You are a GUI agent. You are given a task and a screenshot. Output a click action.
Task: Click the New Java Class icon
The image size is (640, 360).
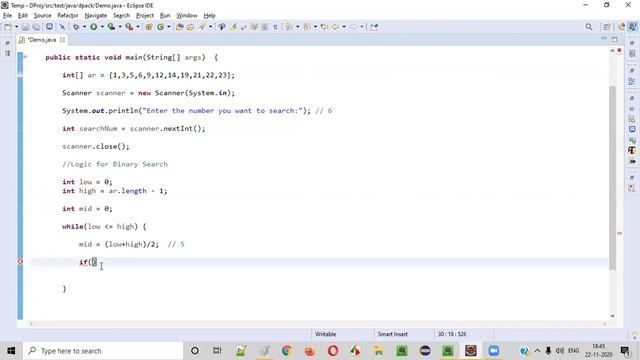[x=160, y=27]
